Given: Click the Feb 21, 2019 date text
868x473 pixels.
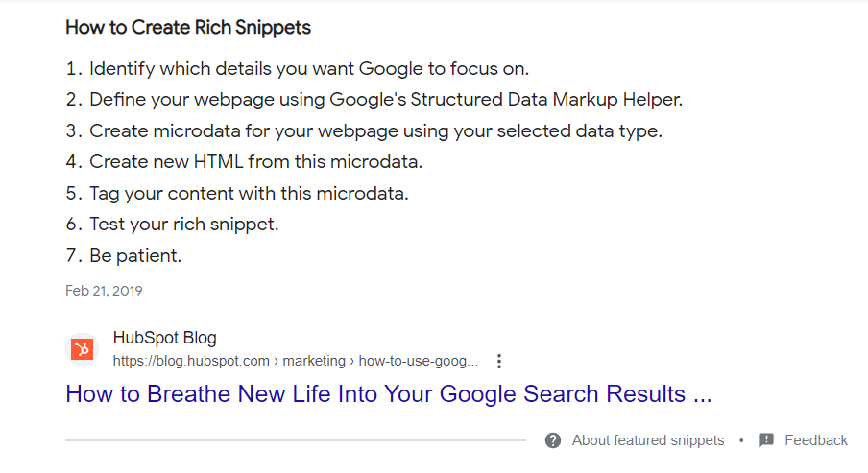Looking at the screenshot, I should [104, 291].
